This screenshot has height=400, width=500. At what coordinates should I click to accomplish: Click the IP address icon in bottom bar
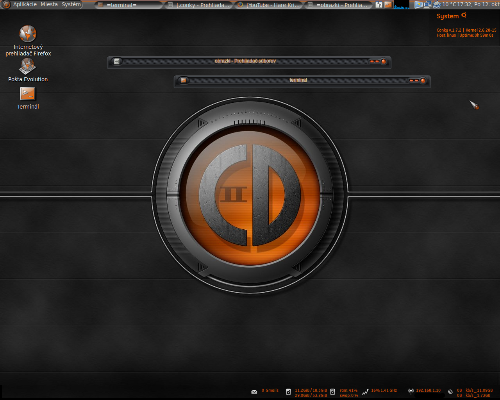(411, 391)
